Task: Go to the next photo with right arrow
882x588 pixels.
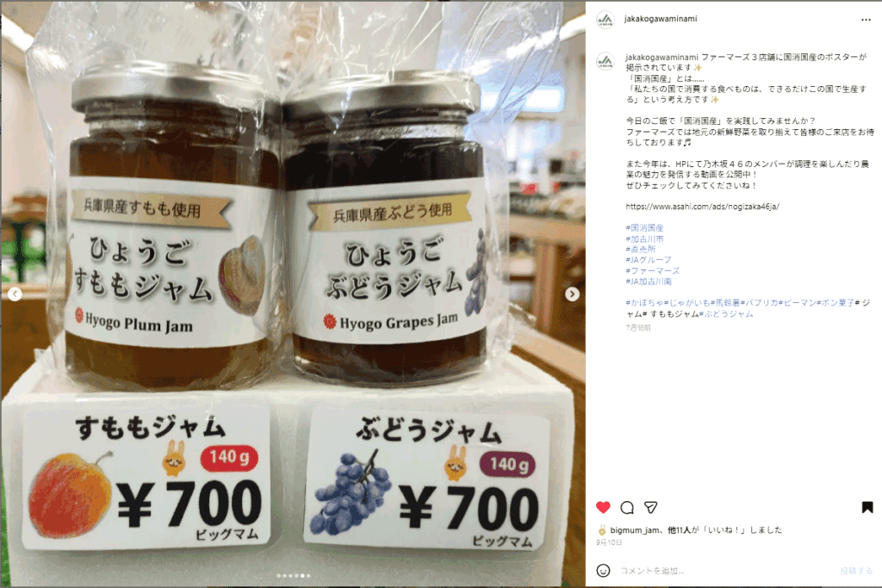Action: click(572, 294)
